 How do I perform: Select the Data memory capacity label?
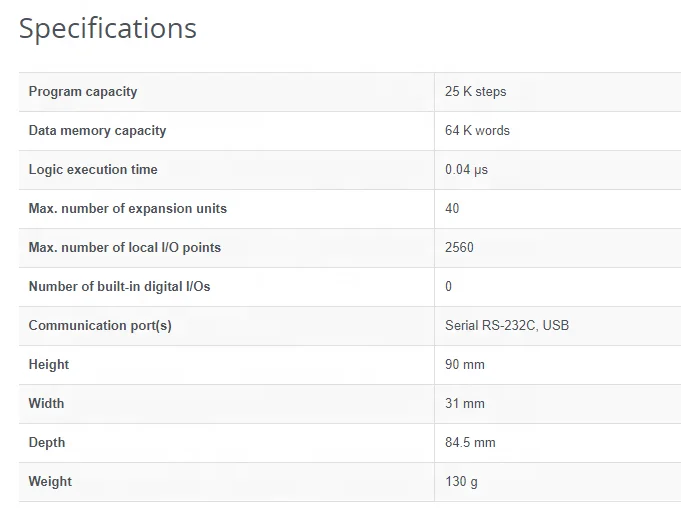coord(97,131)
